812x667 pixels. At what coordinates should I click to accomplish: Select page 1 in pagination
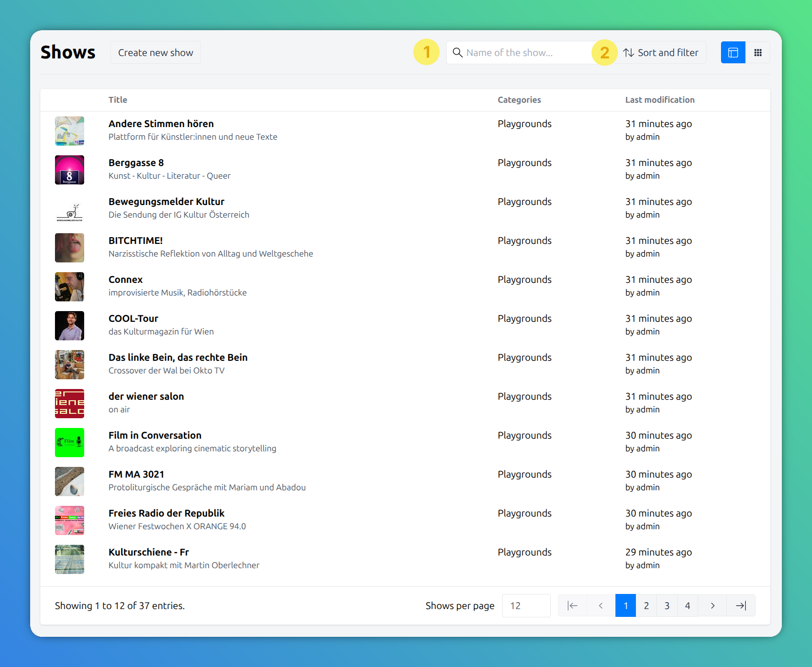click(x=626, y=606)
